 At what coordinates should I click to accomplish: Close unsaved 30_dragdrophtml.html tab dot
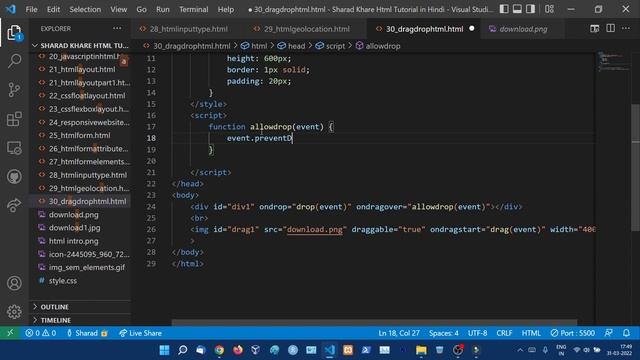pyautogui.click(x=472, y=29)
